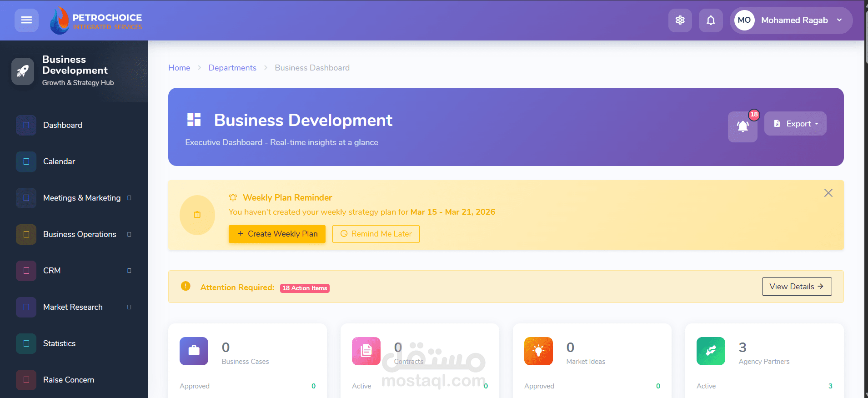Image resolution: width=868 pixels, height=398 pixels.
Task: Click the "Growth & Strategy Hub" subtitle
Action: click(78, 83)
